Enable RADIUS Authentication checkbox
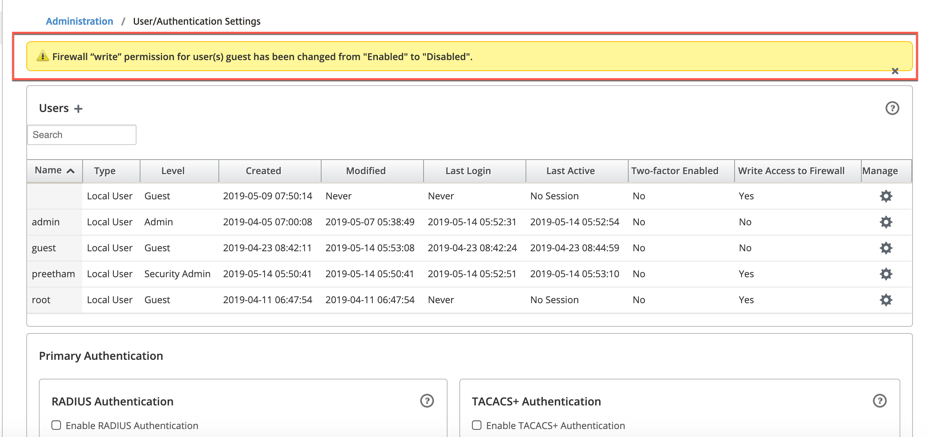Screen dimensions: 939x437 pos(56,426)
